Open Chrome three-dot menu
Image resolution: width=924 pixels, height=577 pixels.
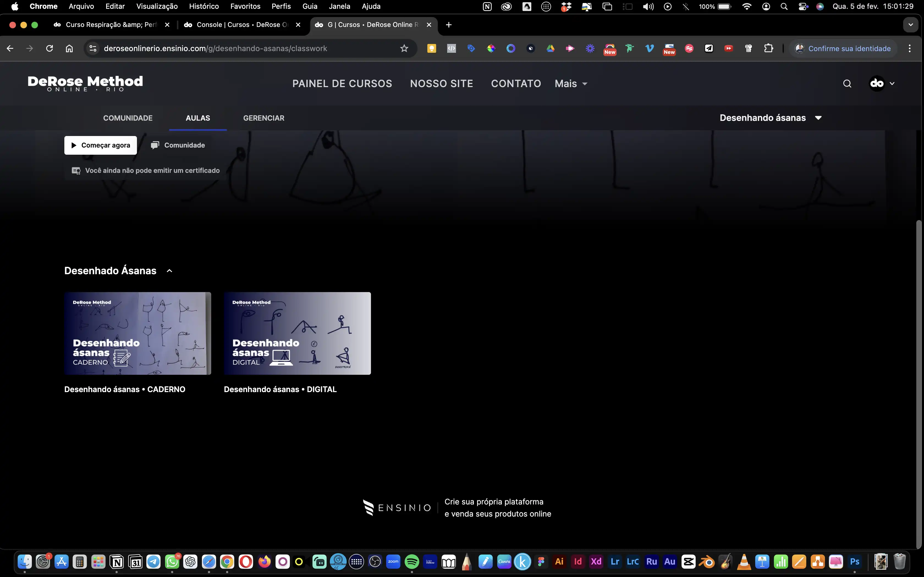coord(909,48)
